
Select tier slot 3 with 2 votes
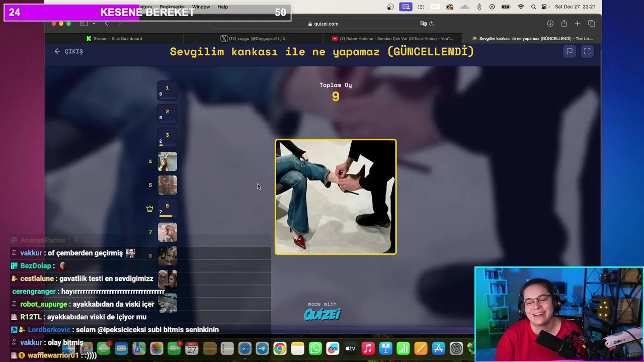[167, 138]
